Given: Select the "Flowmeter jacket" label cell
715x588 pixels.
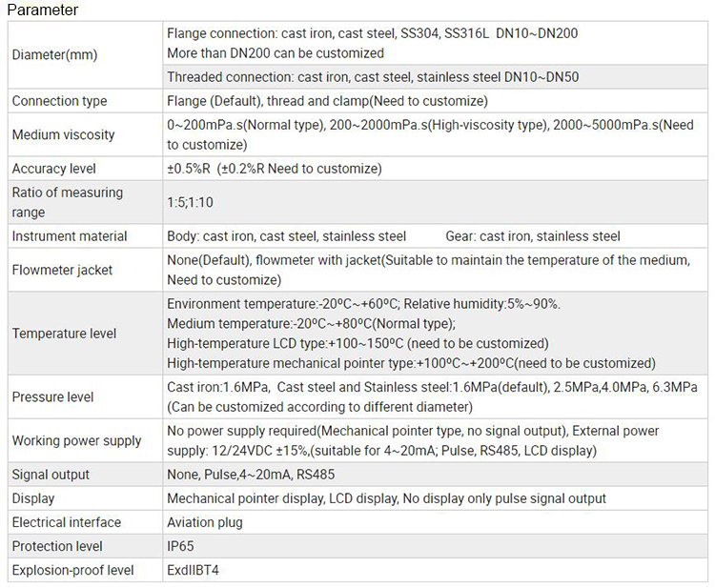Looking at the screenshot, I should [62, 271].
